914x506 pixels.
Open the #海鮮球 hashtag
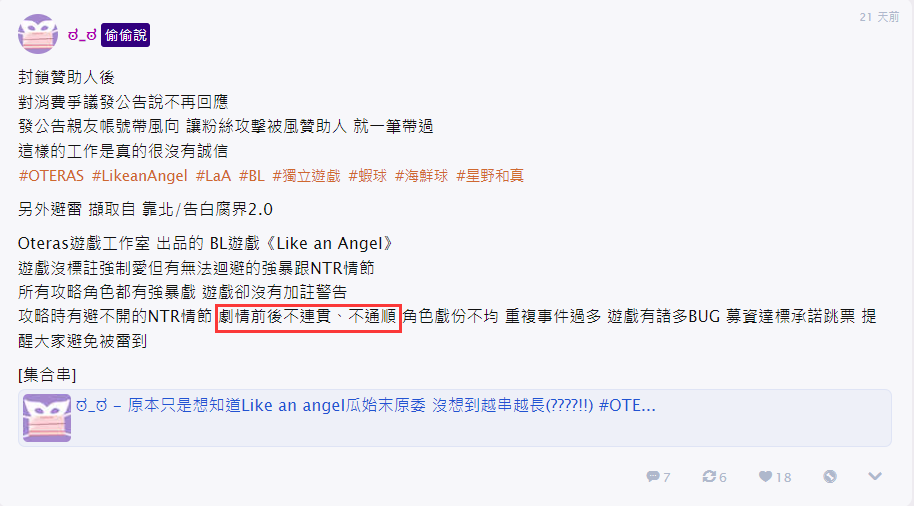tap(421, 175)
